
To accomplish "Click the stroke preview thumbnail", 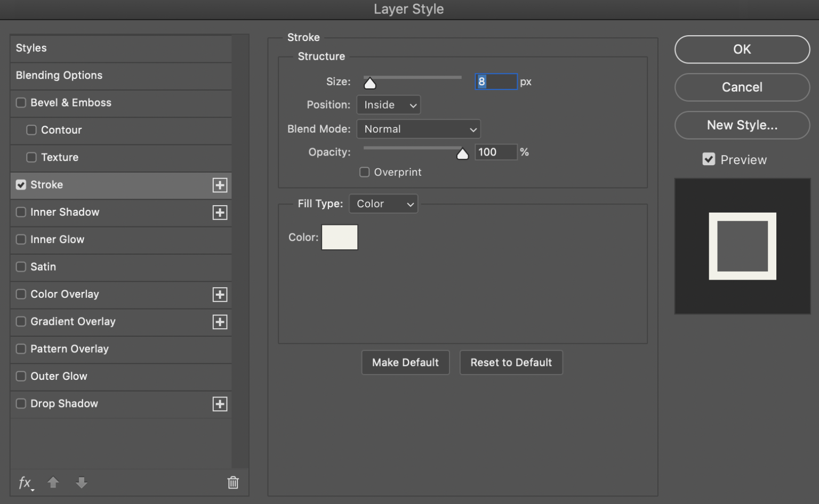I will click(x=742, y=246).
